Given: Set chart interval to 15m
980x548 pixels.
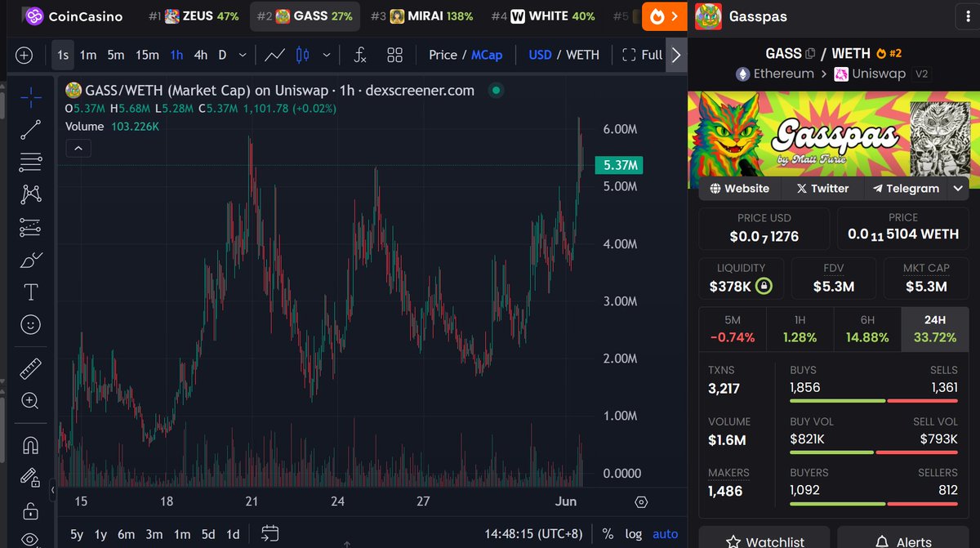Looking at the screenshot, I should click(147, 56).
